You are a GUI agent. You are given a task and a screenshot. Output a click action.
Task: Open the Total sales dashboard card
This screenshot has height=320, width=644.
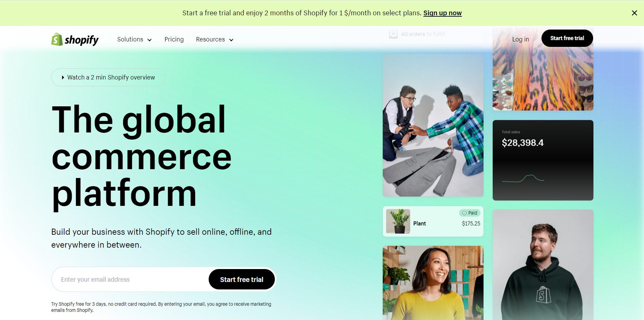click(x=543, y=160)
